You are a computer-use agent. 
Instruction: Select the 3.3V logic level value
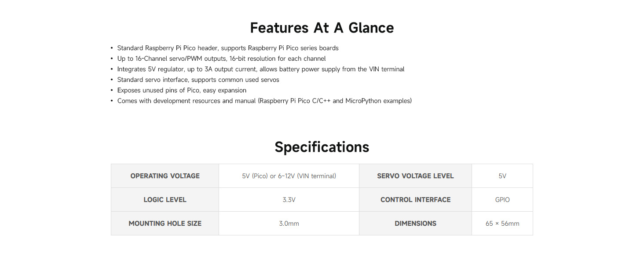[x=289, y=200]
